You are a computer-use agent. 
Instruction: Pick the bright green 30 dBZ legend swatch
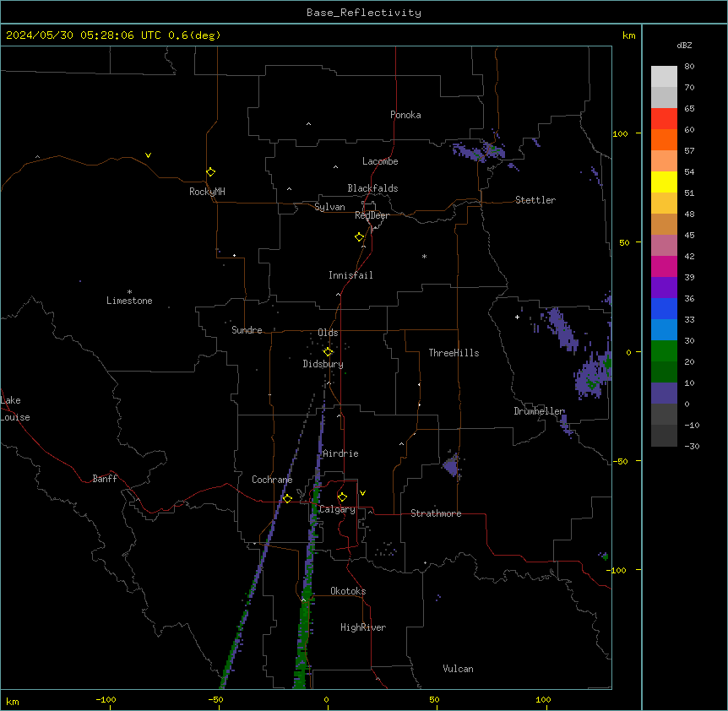(x=664, y=350)
